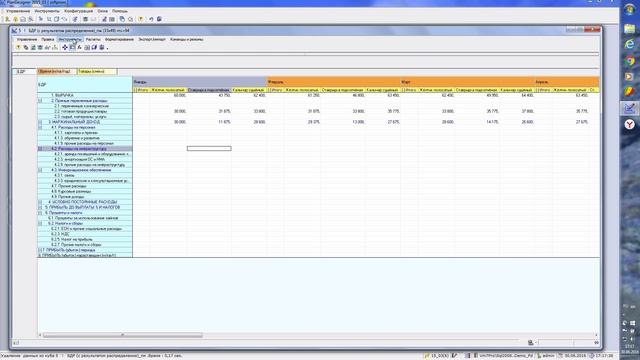Open the Расчеты menu in the inner window

(x=93, y=40)
